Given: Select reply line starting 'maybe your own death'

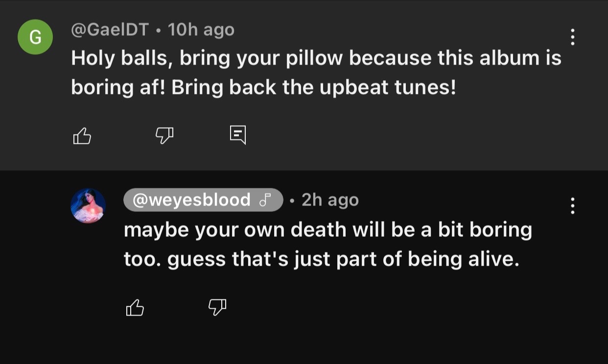Looking at the screenshot, I should pos(328,230).
